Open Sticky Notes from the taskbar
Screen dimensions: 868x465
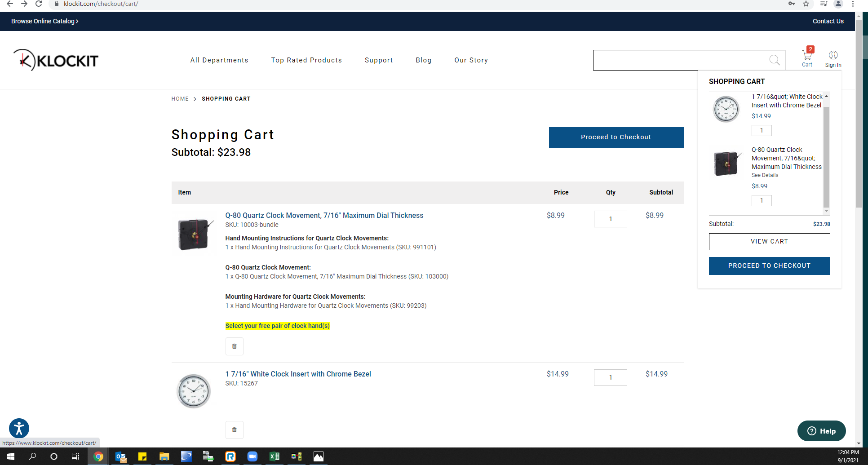coord(142,456)
